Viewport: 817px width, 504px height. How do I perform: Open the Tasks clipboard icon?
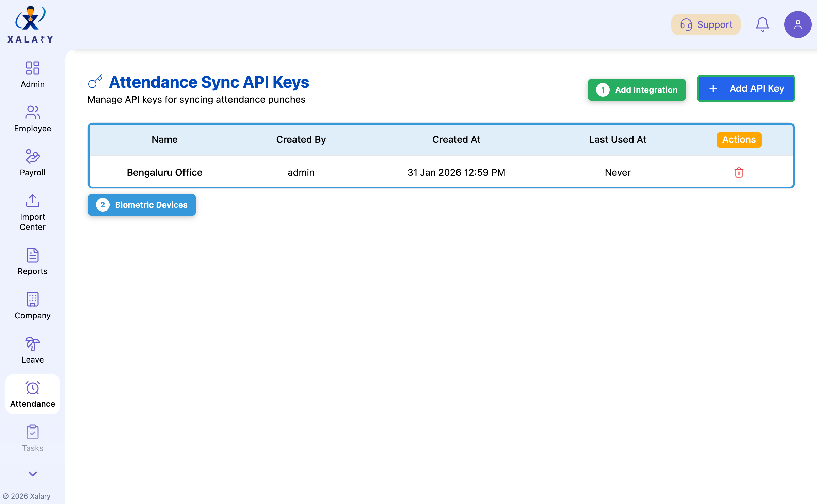tap(33, 432)
